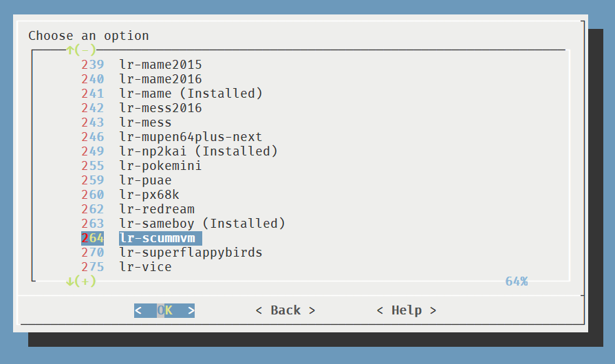Select option 243 lr-mess
Viewport: 615px width, 364px height.
(145, 122)
